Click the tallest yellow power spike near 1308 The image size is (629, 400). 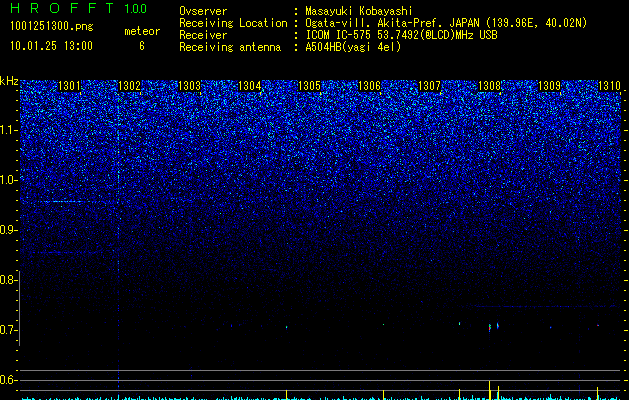point(489,390)
